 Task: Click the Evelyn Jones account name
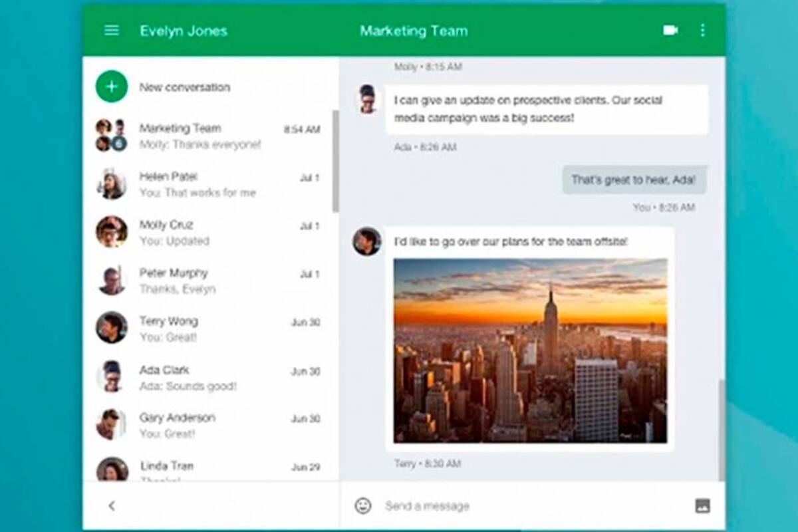click(184, 31)
